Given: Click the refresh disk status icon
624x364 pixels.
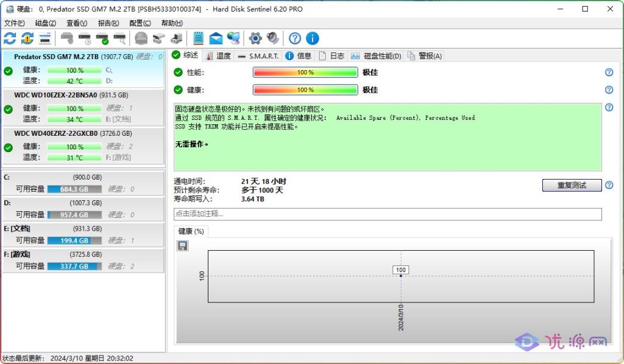Looking at the screenshot, I should [10, 38].
